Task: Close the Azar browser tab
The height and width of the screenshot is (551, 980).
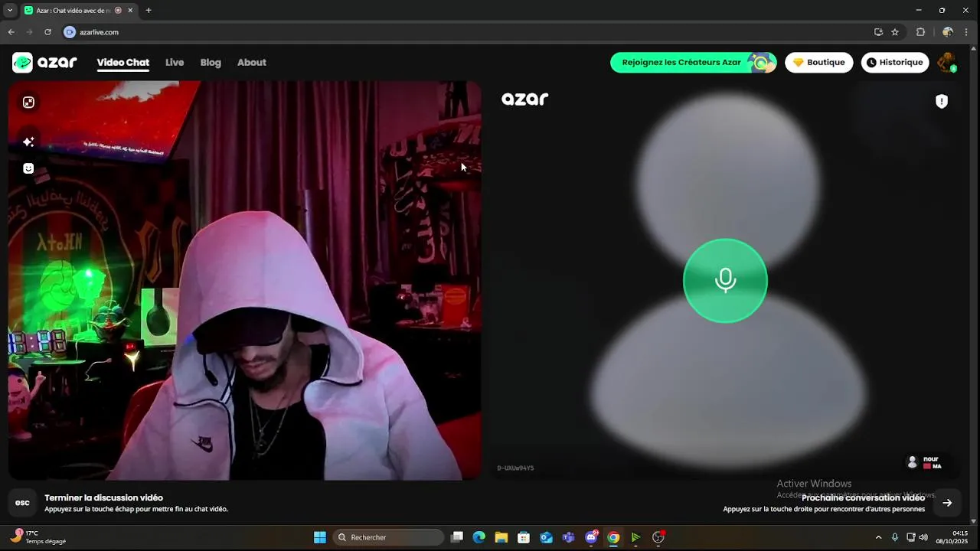Action: click(130, 10)
